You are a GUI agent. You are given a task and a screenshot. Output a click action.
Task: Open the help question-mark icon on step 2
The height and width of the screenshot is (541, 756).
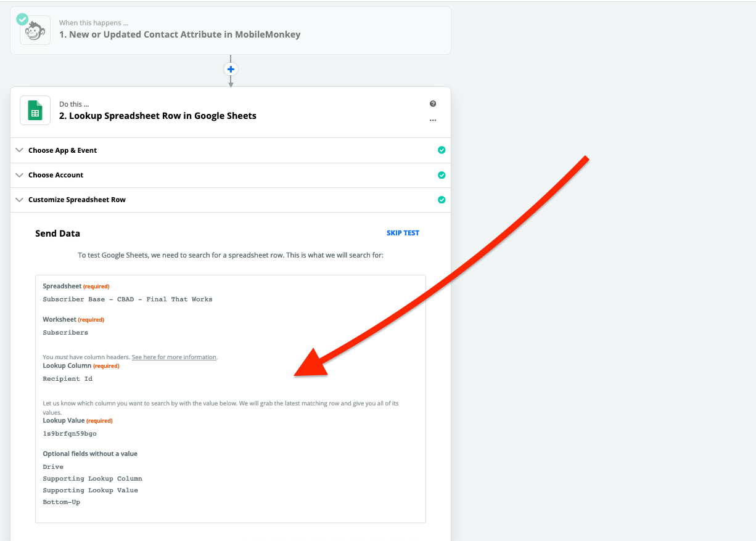(x=433, y=104)
